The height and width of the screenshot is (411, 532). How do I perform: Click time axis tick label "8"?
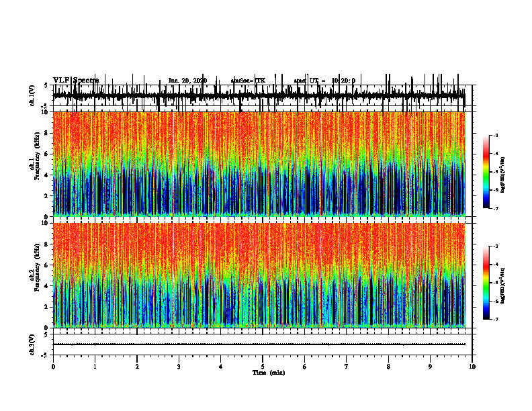pyautogui.click(x=388, y=367)
